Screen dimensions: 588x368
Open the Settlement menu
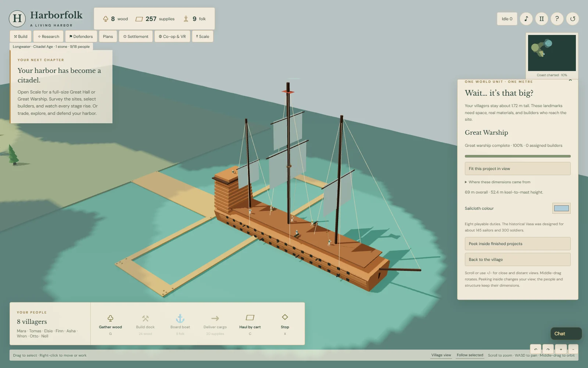click(136, 36)
